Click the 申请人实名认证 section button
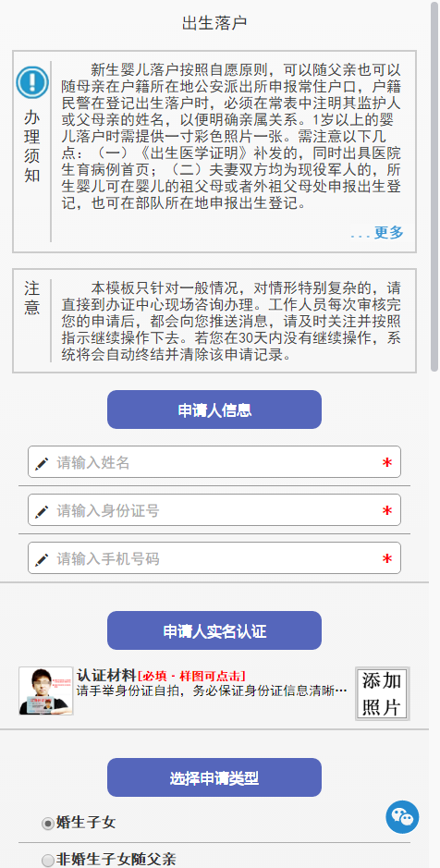This screenshot has width=440, height=868. coord(214,630)
